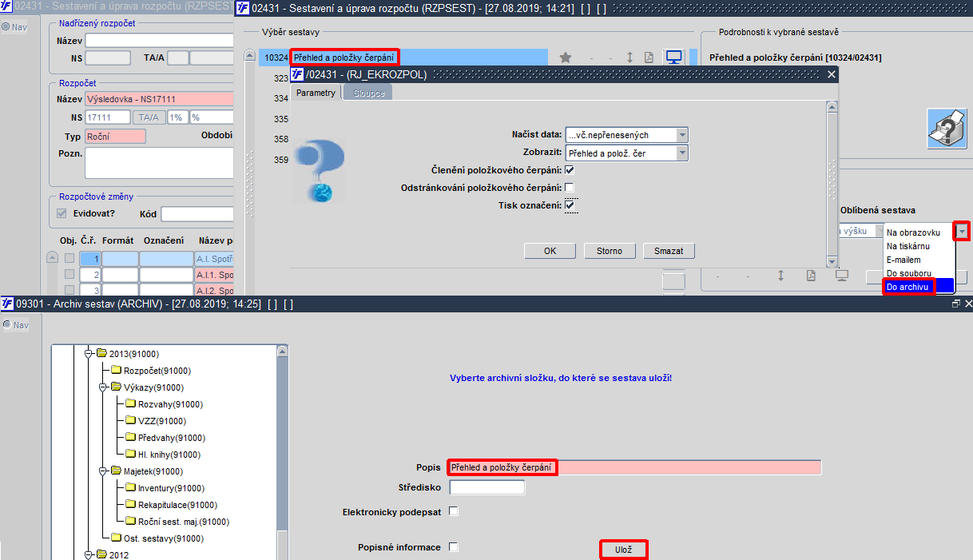Image resolution: width=973 pixels, height=560 pixels.
Task: Switch to the Parametry tab
Action: pos(316,93)
